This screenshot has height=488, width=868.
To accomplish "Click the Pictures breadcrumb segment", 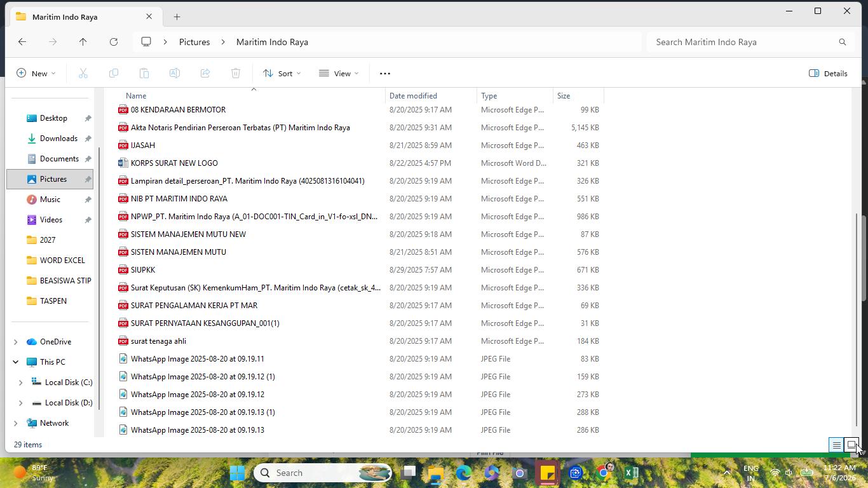I will coord(194,42).
